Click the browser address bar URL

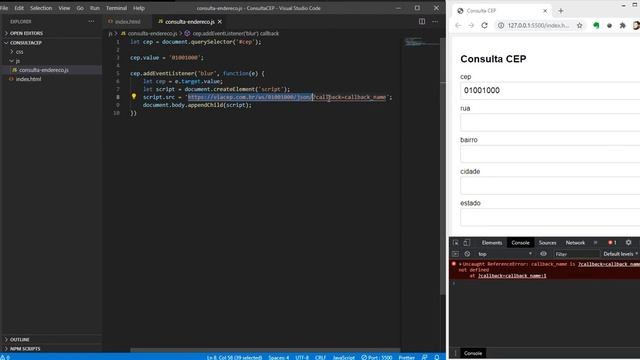(538, 25)
